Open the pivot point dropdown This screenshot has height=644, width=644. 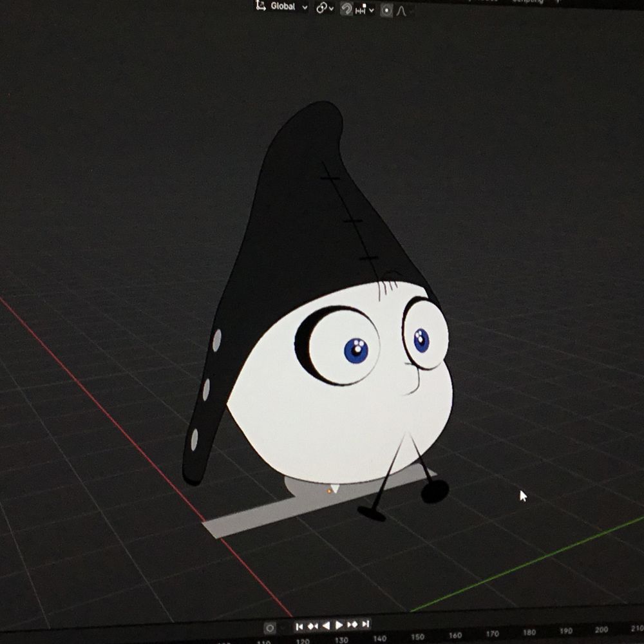(x=325, y=8)
